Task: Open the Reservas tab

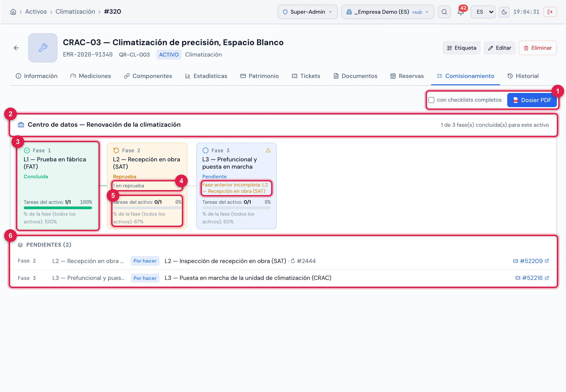Action: click(x=407, y=76)
